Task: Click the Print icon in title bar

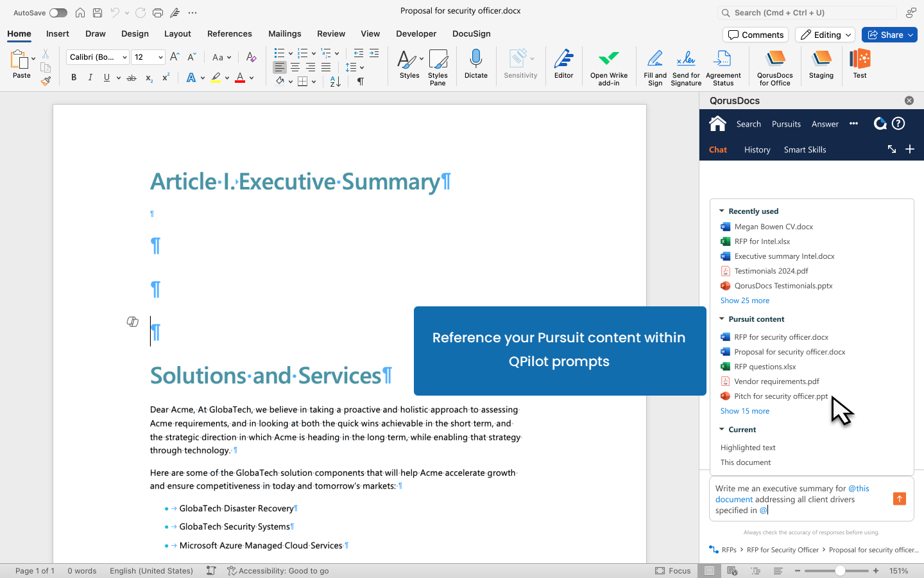Action: 158,13
